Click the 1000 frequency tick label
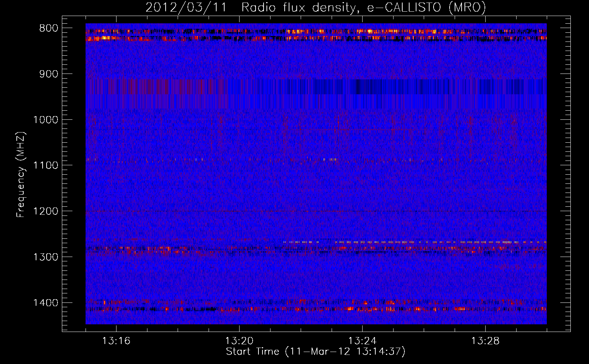The height and width of the screenshot is (364, 589). coord(46,120)
